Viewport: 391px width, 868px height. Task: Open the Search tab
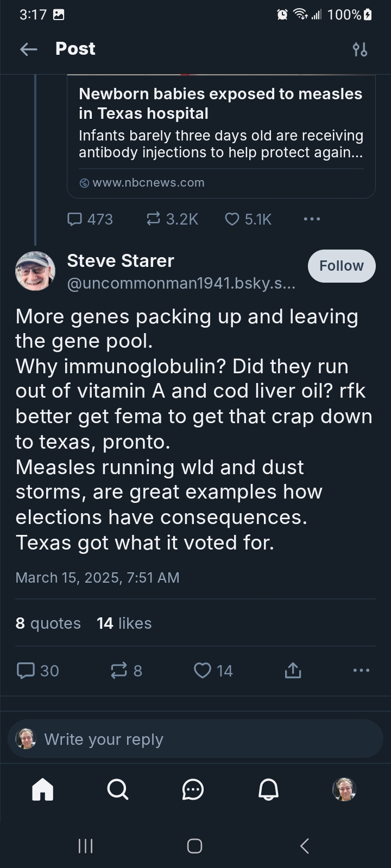(118, 789)
